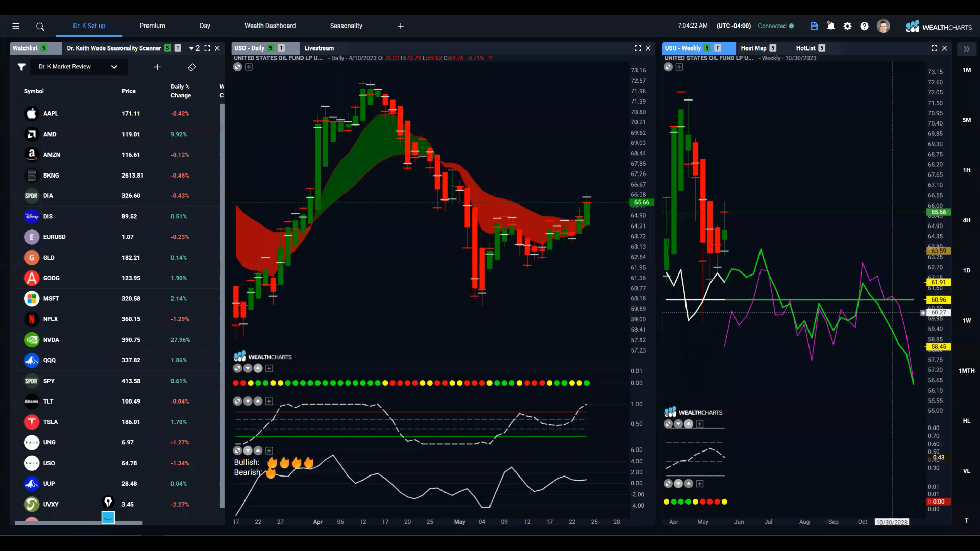Toggle visibility of the daily oscillator indicator
Viewport: 980px width, 551px height.
[238, 402]
